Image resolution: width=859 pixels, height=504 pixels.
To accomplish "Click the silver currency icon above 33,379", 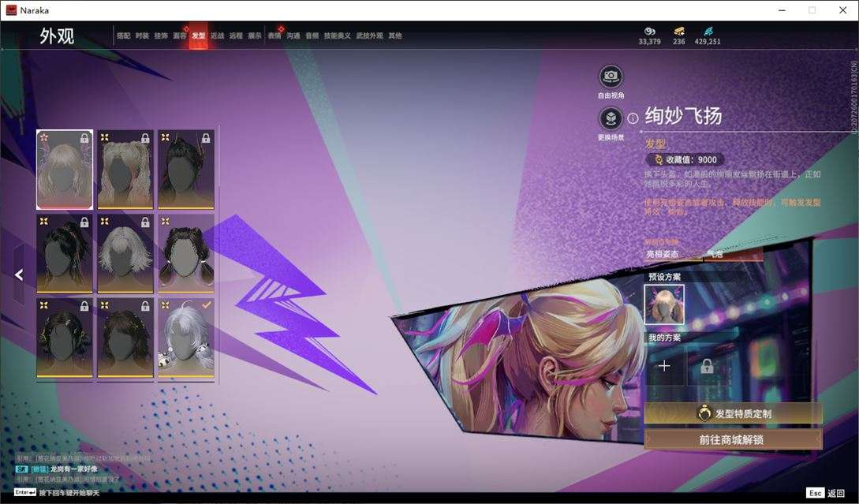I will tap(650, 32).
